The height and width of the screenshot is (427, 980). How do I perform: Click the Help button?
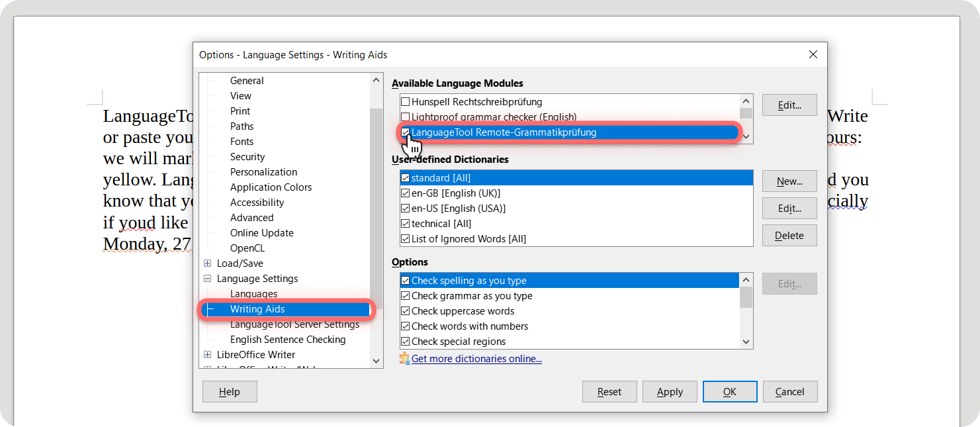click(230, 392)
